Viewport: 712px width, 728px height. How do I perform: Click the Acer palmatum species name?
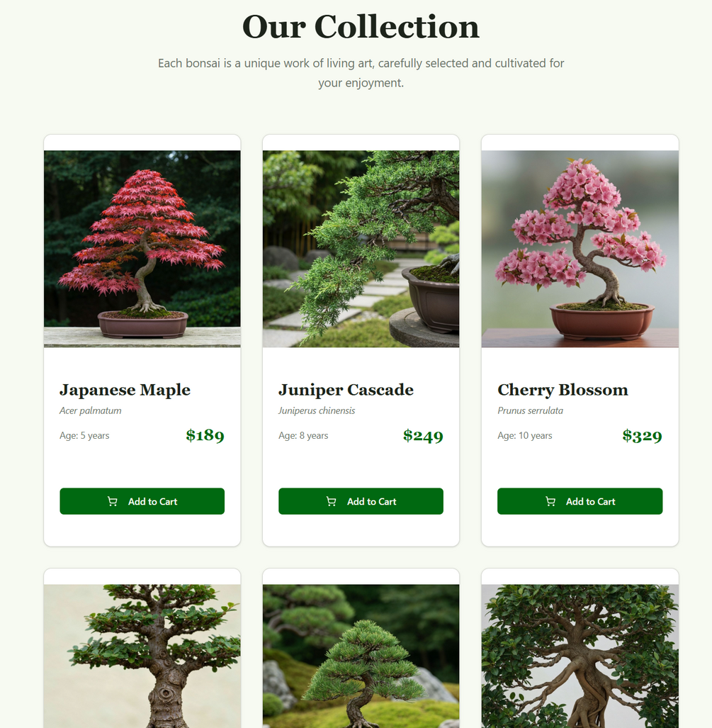click(91, 410)
